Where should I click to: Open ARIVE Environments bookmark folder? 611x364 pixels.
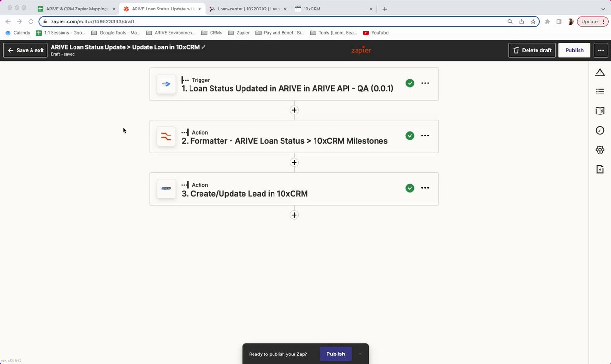(x=171, y=33)
